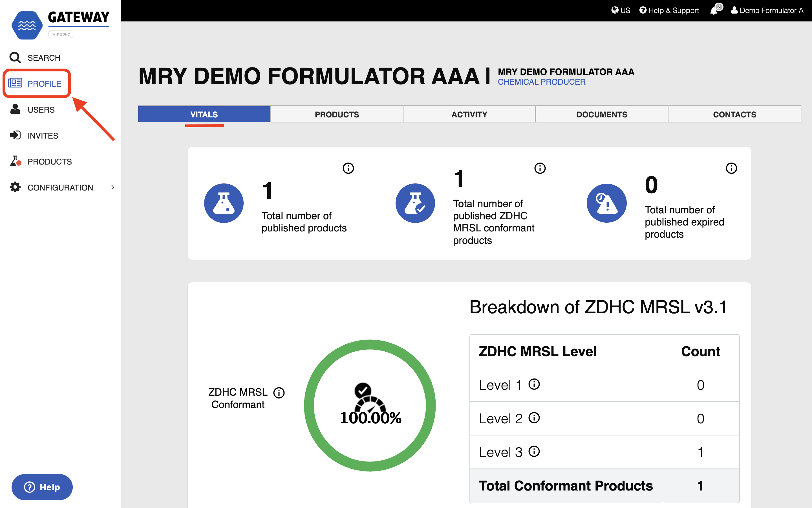Show info for published products count
The image size is (812, 508).
[348, 168]
